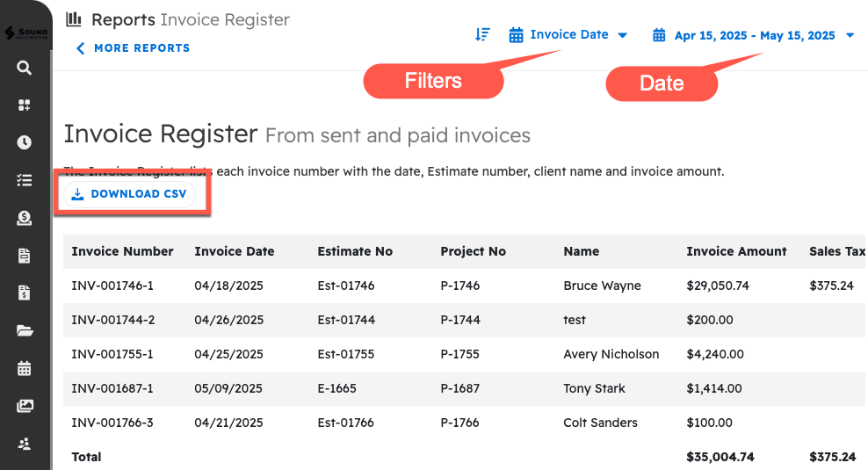Image resolution: width=868 pixels, height=470 pixels.
Task: Toggle the sort order icon
Action: [x=482, y=35]
